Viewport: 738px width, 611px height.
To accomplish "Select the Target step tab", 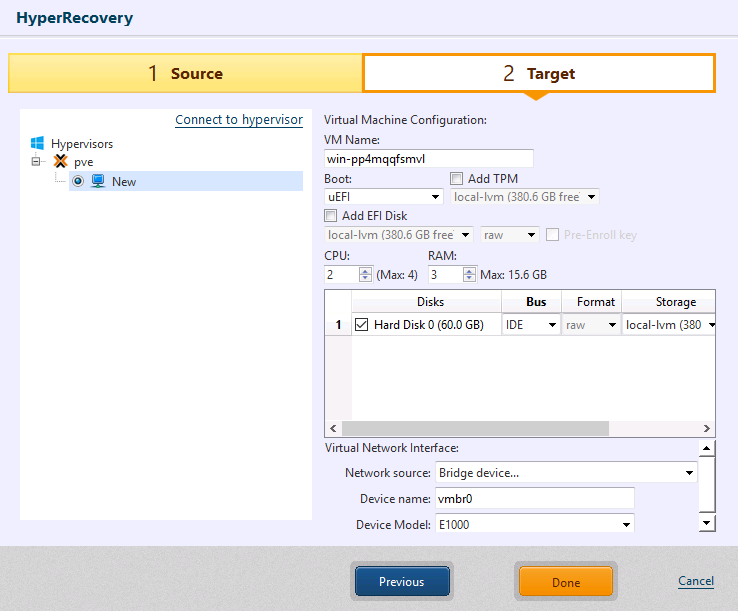I will point(538,73).
